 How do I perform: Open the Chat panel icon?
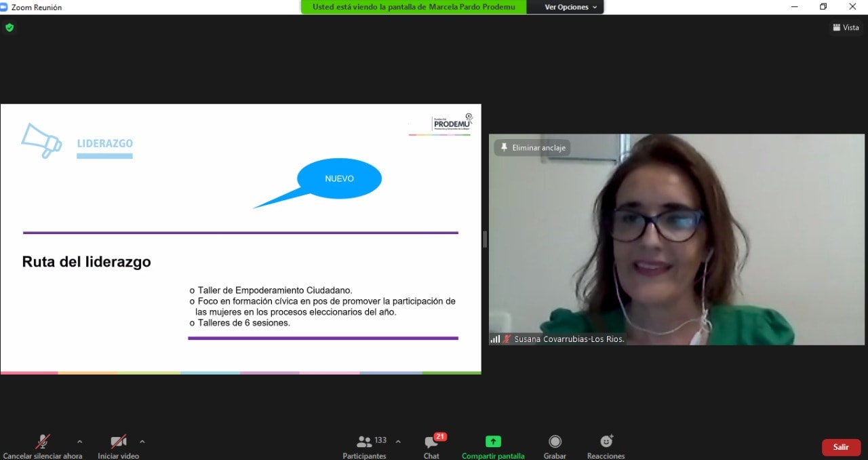[431, 443]
